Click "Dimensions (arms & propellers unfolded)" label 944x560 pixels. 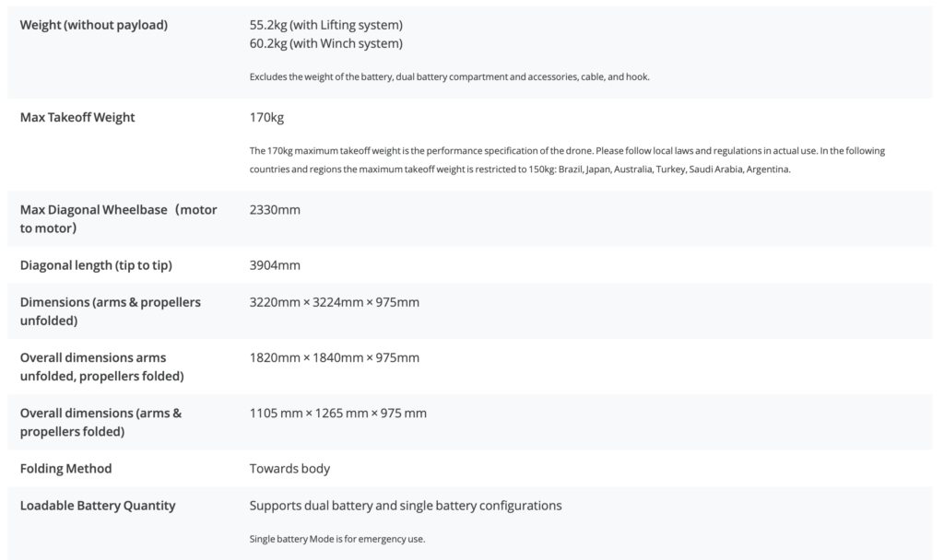111,311
